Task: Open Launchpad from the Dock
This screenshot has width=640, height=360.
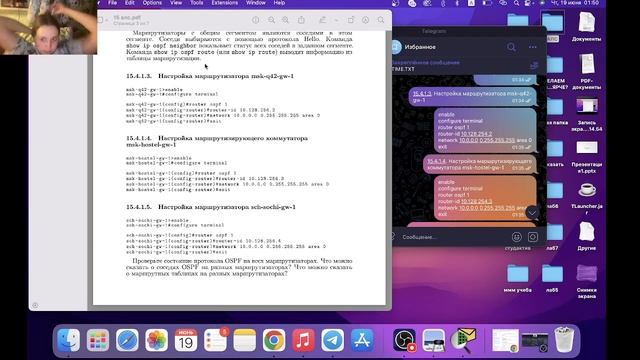Action: pyautogui.click(x=98, y=340)
